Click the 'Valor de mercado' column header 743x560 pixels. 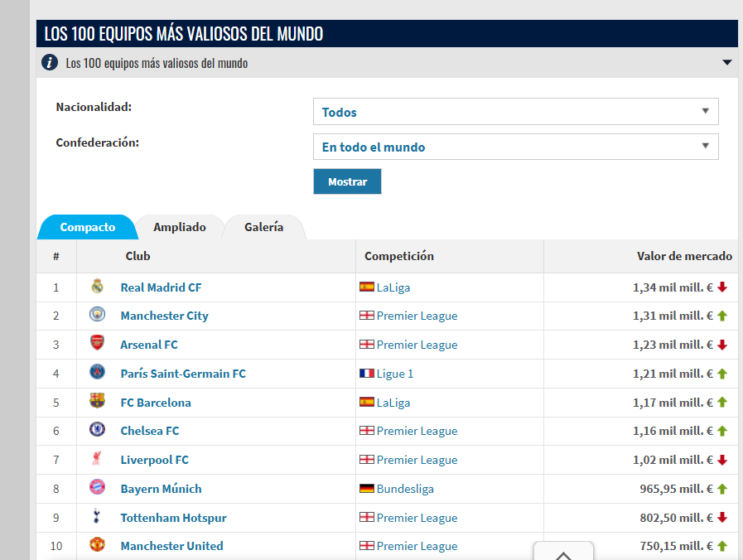[684, 256]
